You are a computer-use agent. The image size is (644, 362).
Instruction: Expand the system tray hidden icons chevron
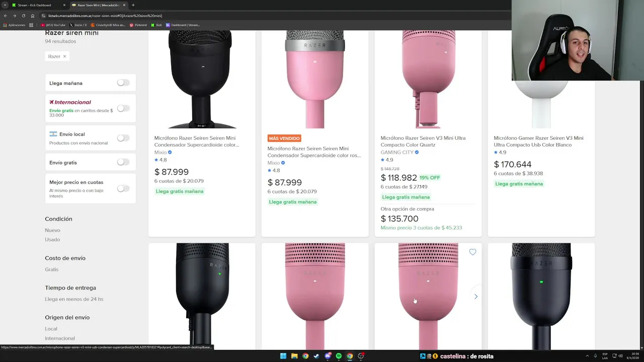pos(587,356)
